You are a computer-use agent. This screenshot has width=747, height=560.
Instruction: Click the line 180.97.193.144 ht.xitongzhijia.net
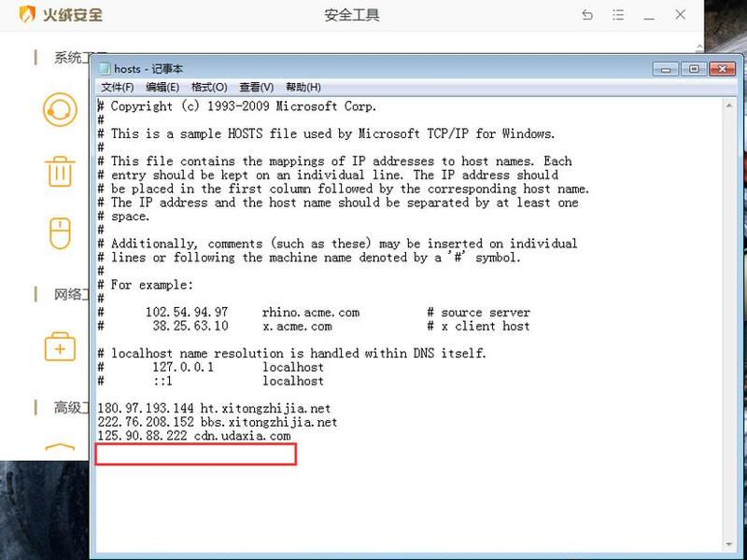click(214, 408)
